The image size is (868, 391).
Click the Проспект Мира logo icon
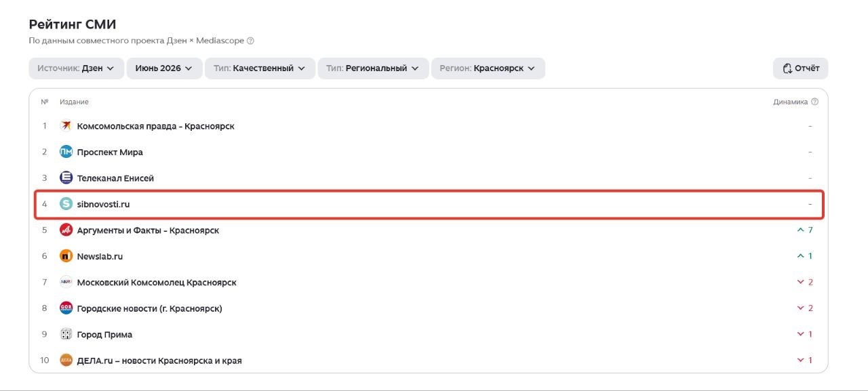[x=66, y=152]
